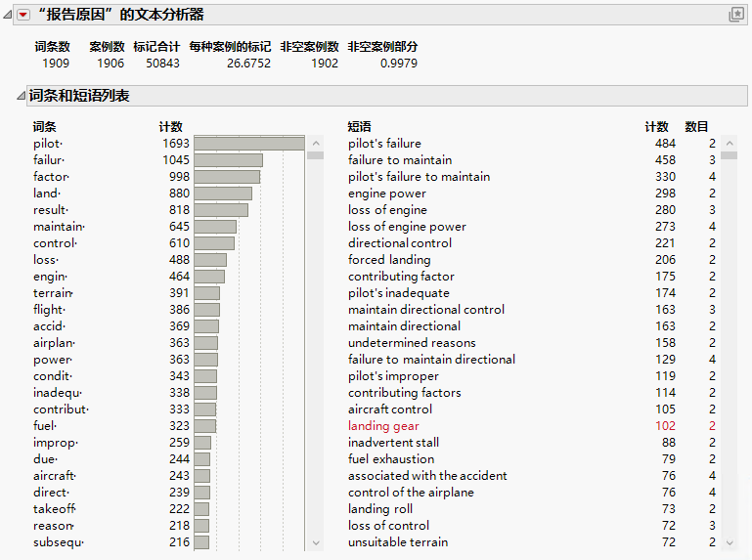Open the red triangle menu for the text analyzer
Screen dimensions: 752x560
point(22,16)
